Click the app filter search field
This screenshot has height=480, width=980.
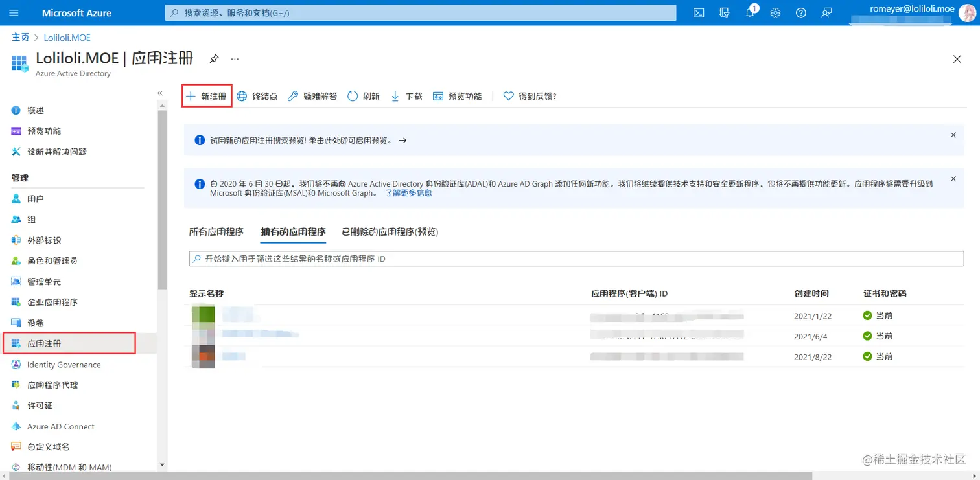tap(576, 258)
